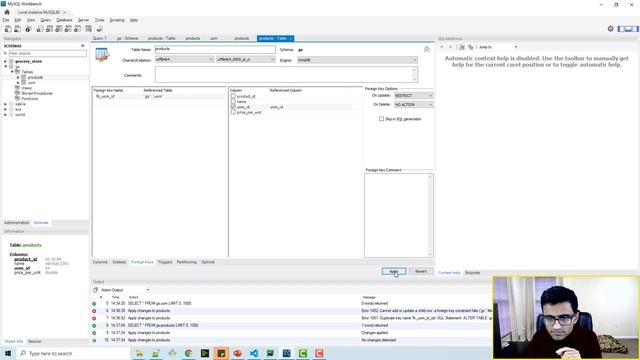Open the Database menu
Viewport: 640px width, 360px height.
pos(64,20)
